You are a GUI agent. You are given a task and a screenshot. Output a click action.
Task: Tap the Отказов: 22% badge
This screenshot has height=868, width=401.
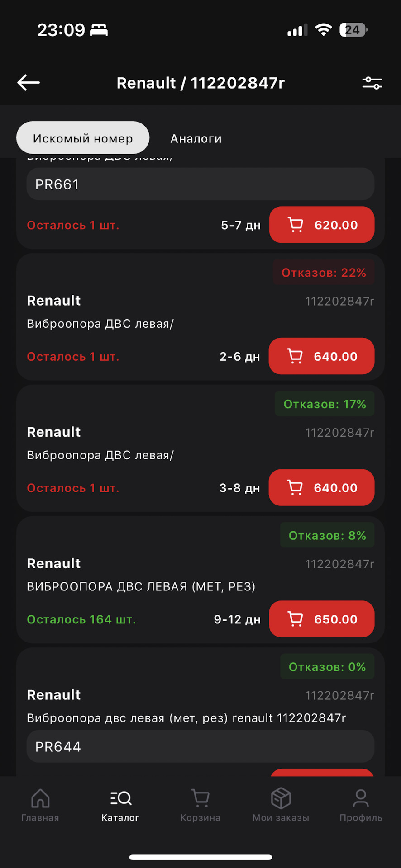(x=324, y=273)
